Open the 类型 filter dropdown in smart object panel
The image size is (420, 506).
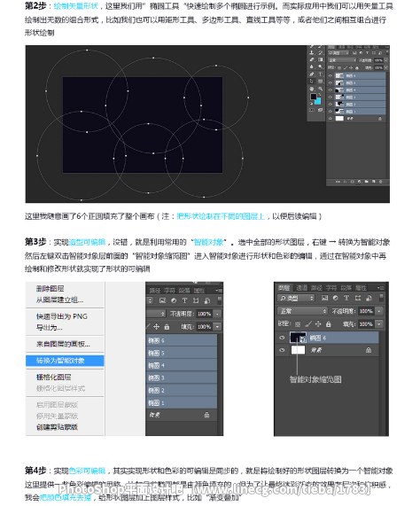tap(296, 298)
